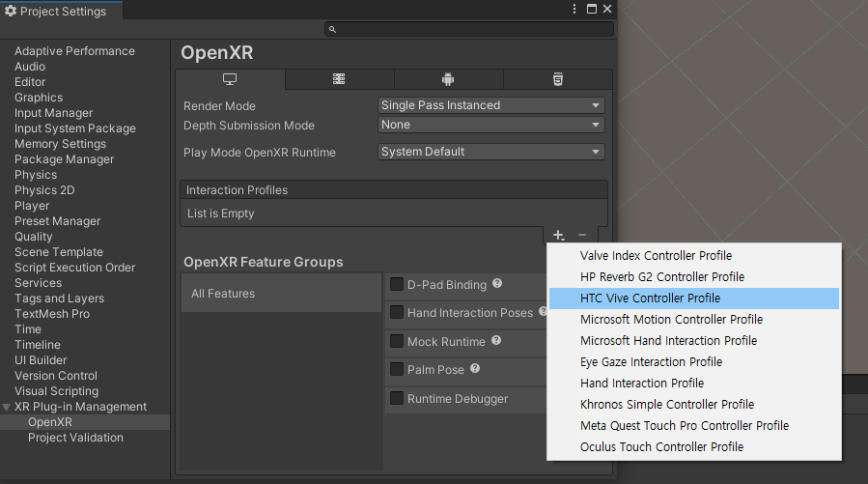Open Timeline settings

pos(38,345)
